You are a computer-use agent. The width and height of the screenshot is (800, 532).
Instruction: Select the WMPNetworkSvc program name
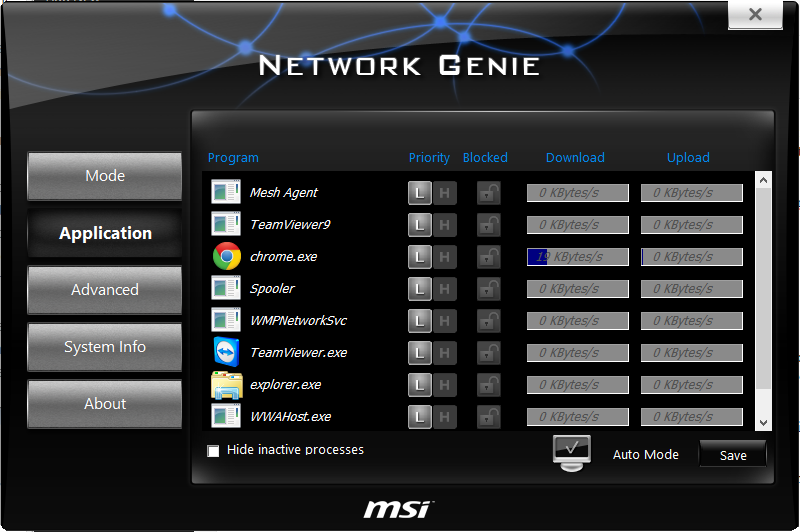click(x=298, y=321)
